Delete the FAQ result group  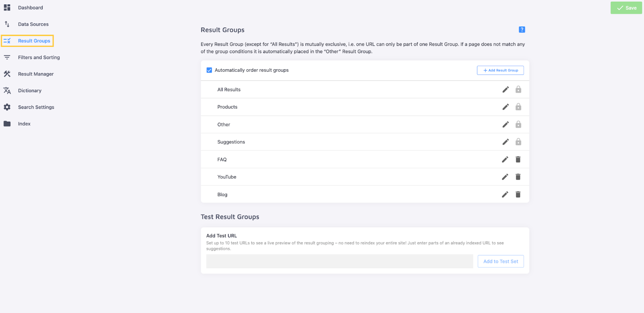[x=518, y=160]
